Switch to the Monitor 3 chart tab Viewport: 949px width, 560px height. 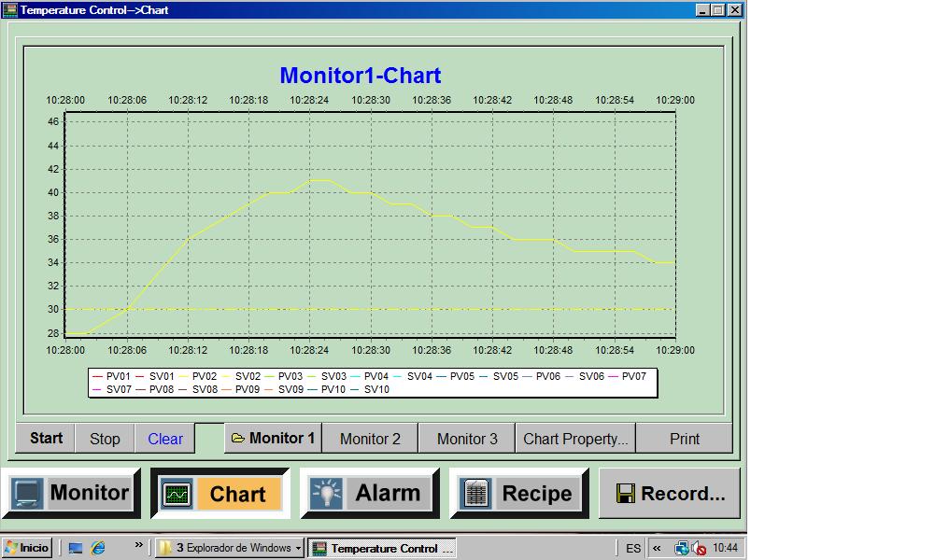467,439
